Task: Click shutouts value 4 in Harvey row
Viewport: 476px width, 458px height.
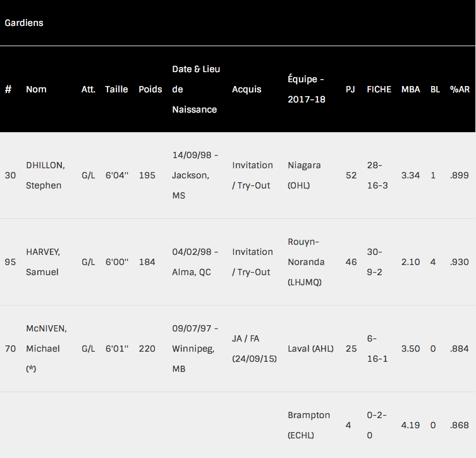Action: [433, 262]
